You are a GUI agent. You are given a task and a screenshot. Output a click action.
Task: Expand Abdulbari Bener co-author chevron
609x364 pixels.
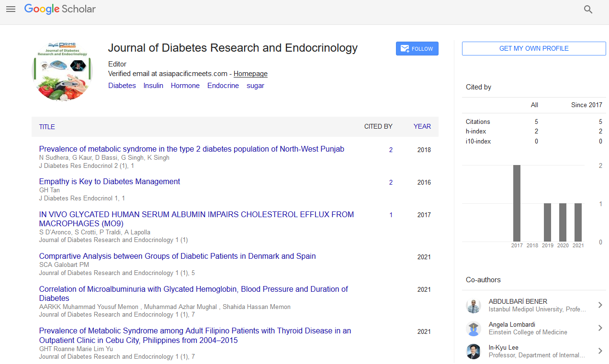coord(600,305)
